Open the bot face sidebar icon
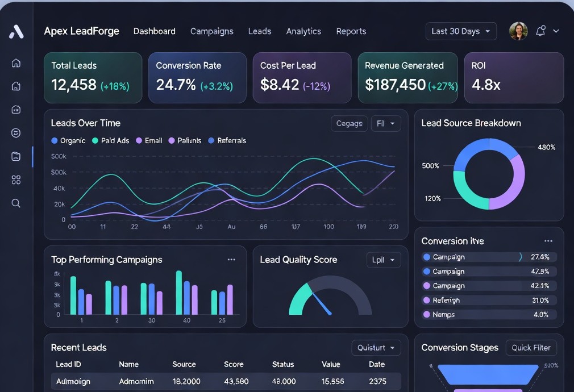The image size is (574, 392). point(16,110)
